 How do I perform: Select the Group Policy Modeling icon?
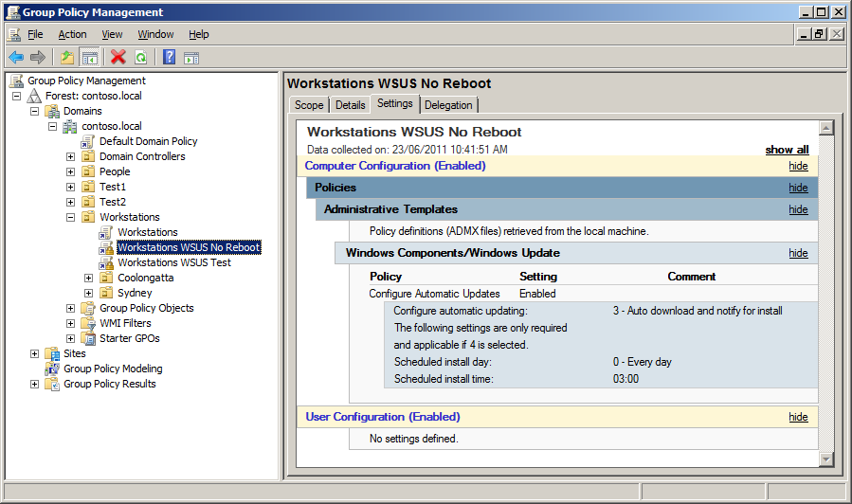point(53,369)
